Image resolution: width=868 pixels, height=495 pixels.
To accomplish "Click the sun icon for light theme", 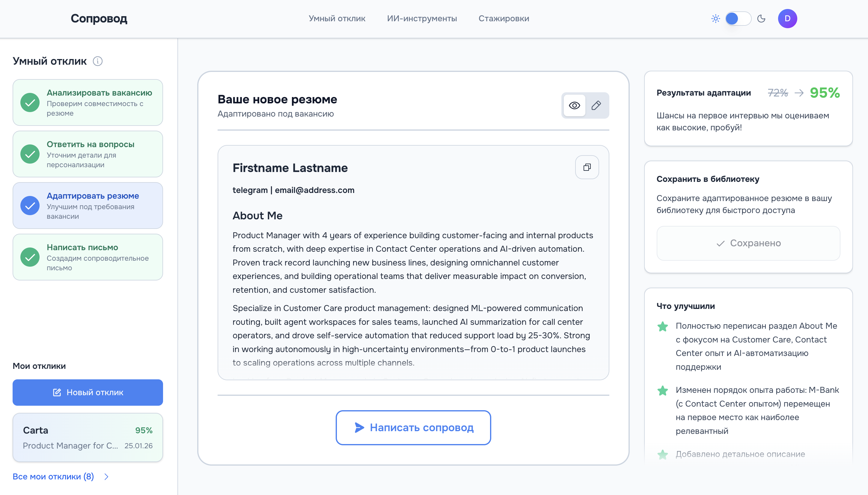I will (x=715, y=19).
